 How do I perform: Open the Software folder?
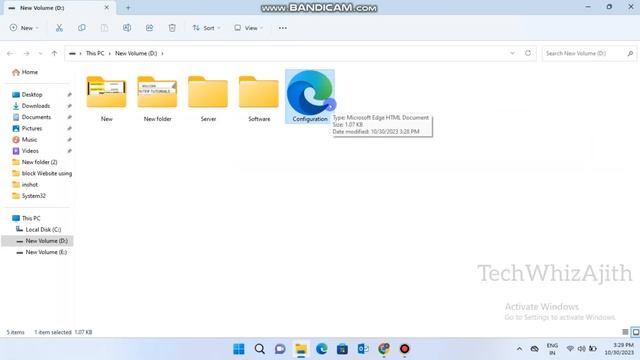click(259, 99)
